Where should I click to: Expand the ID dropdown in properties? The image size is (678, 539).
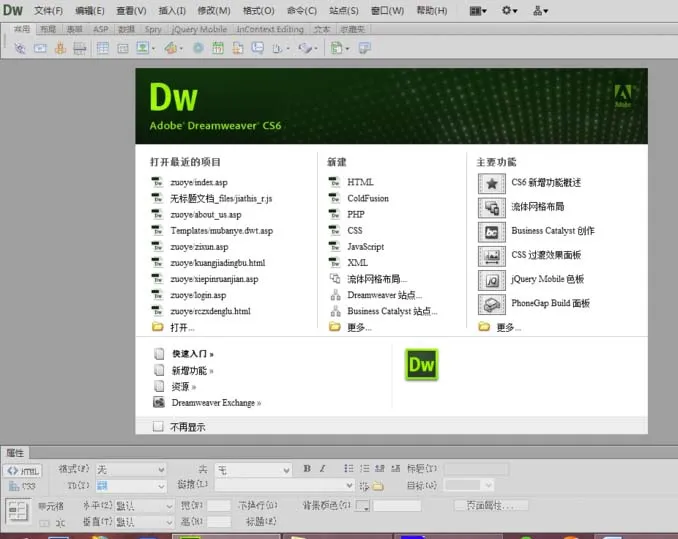(131, 486)
